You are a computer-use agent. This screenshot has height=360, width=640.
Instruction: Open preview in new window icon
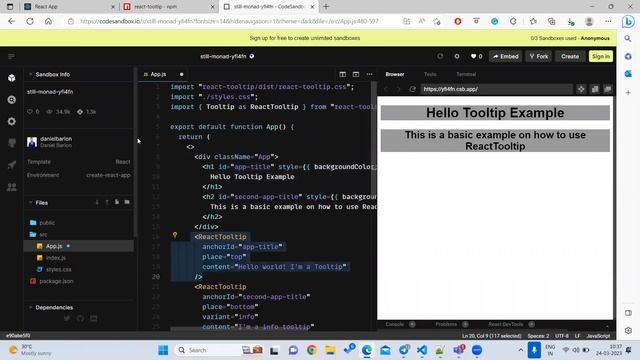(x=608, y=89)
